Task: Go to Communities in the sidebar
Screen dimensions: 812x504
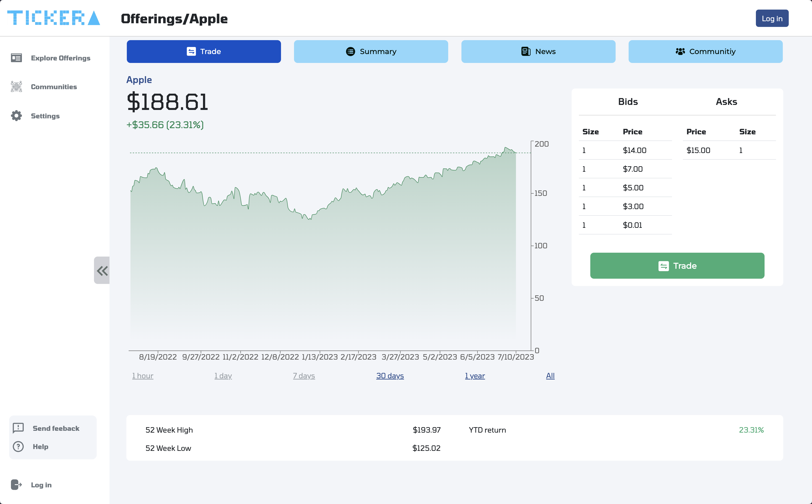Action: coord(54,87)
